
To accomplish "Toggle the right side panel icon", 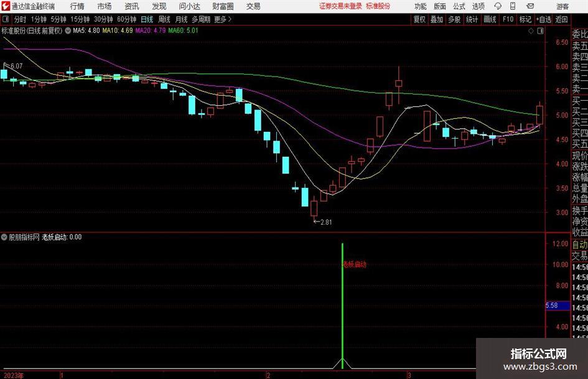I will [x=540, y=31].
